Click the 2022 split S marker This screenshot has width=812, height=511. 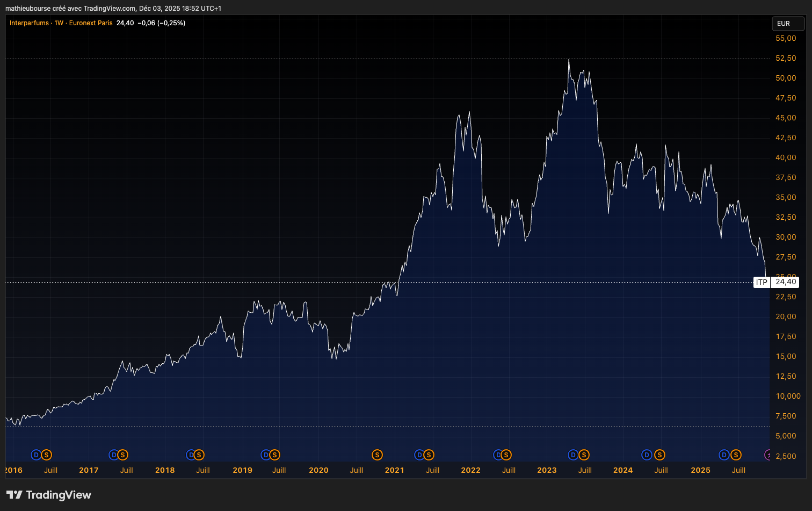(506, 455)
